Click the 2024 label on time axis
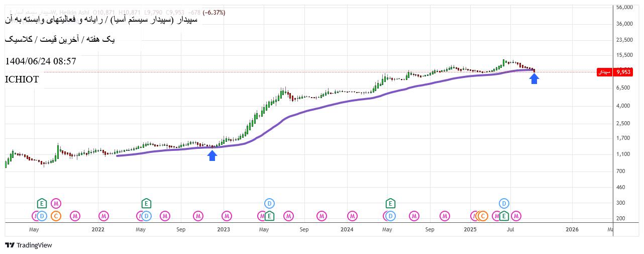 pyautogui.click(x=347, y=229)
